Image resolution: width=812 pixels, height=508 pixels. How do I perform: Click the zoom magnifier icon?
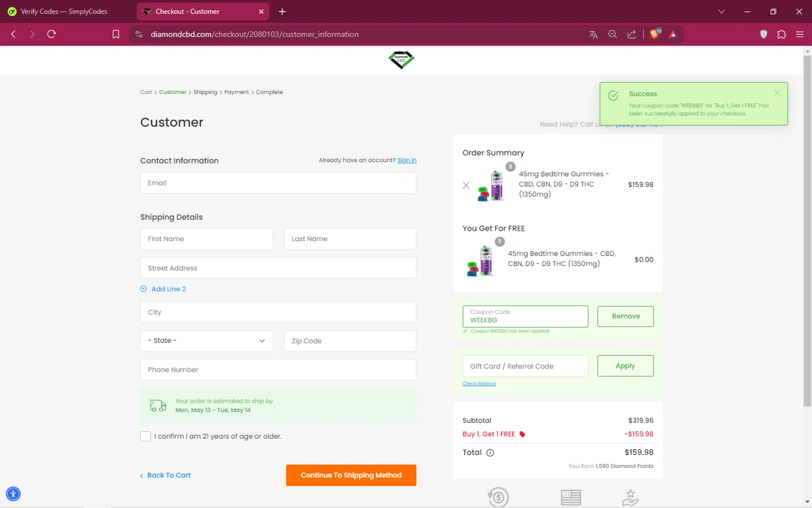[612, 34]
